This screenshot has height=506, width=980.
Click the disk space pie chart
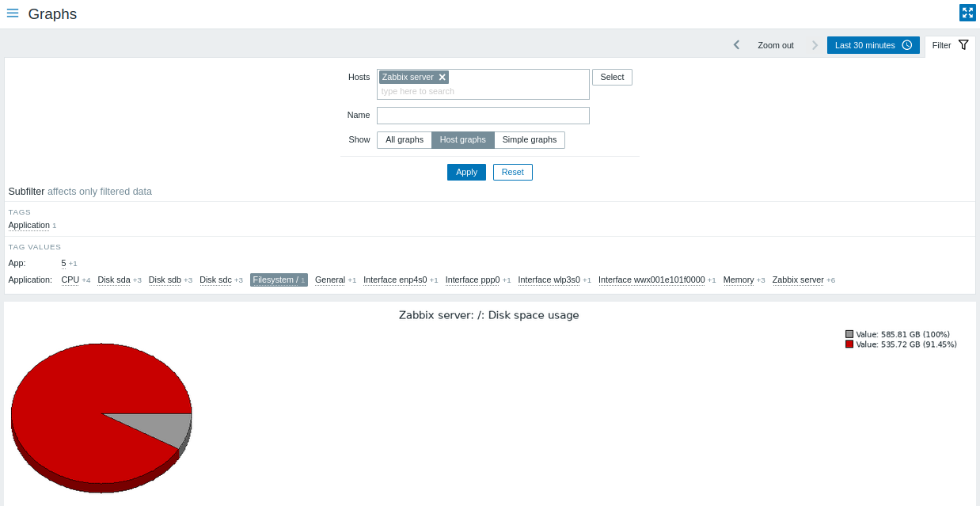pyautogui.click(x=101, y=417)
